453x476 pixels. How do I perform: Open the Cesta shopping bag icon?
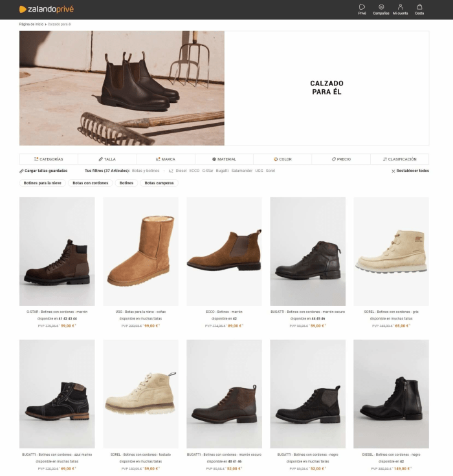pyautogui.click(x=419, y=10)
